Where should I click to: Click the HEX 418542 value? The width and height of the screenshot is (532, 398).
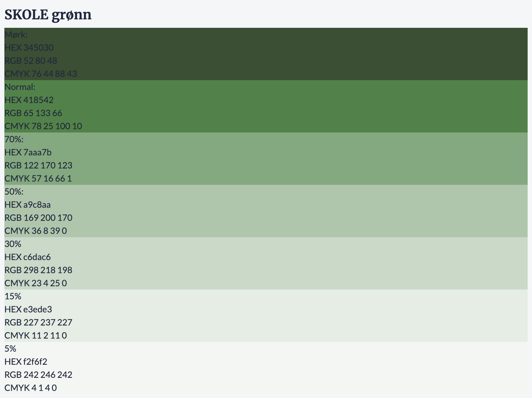[29, 100]
